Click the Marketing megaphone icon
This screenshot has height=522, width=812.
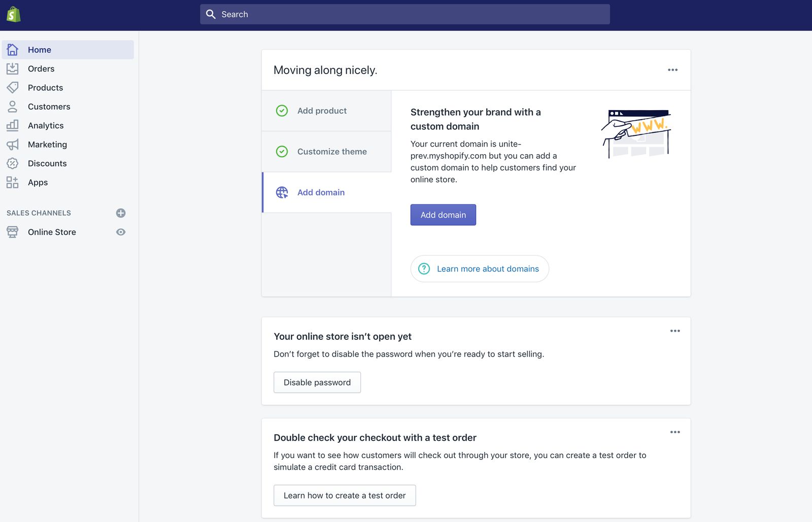(x=13, y=145)
